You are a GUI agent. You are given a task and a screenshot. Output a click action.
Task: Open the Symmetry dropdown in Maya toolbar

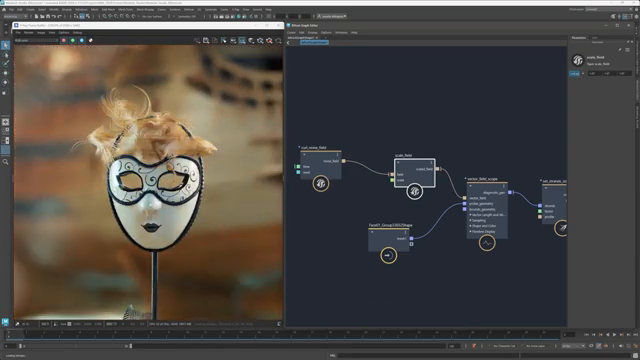point(187,17)
